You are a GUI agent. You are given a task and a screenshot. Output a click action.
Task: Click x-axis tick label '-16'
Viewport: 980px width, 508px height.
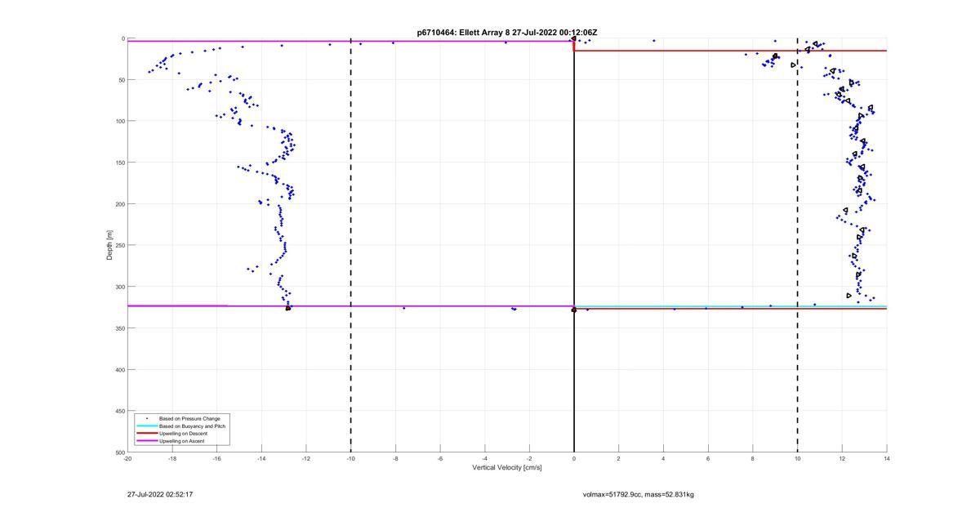point(217,458)
